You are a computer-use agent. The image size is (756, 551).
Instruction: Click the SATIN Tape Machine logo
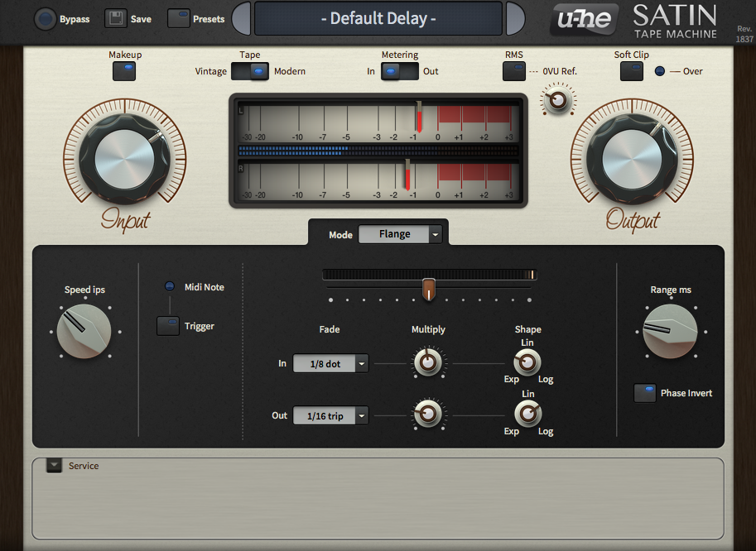tap(675, 22)
